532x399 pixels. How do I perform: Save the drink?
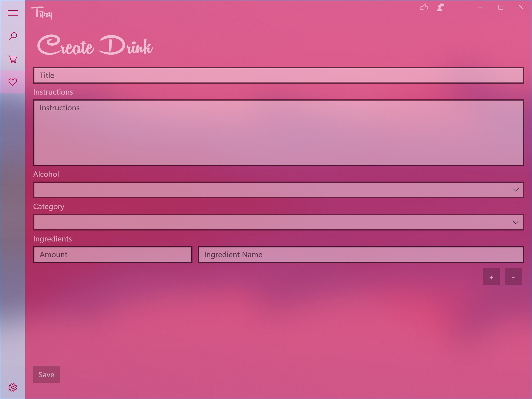[x=47, y=374]
